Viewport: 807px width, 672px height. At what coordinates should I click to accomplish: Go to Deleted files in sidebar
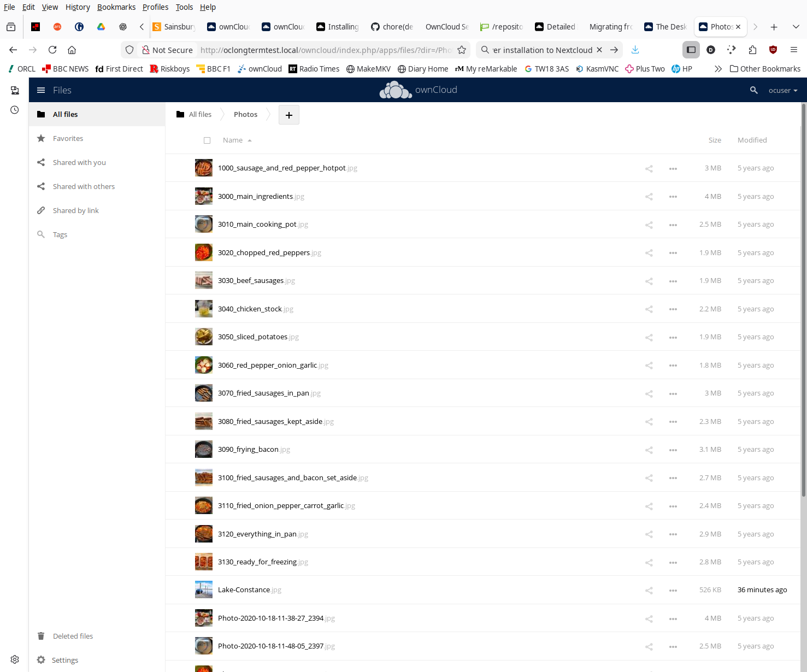(x=73, y=636)
